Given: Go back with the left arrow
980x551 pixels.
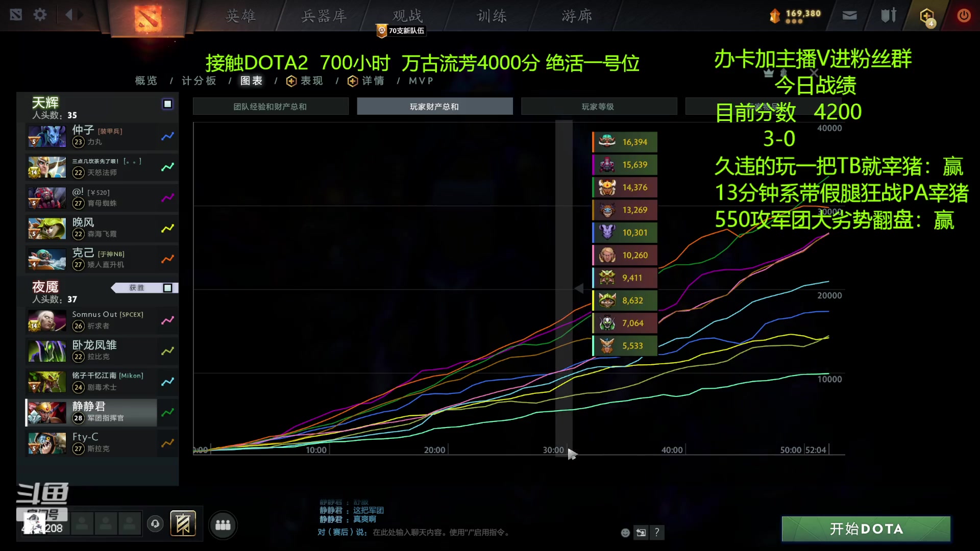Looking at the screenshot, I should point(68,15).
